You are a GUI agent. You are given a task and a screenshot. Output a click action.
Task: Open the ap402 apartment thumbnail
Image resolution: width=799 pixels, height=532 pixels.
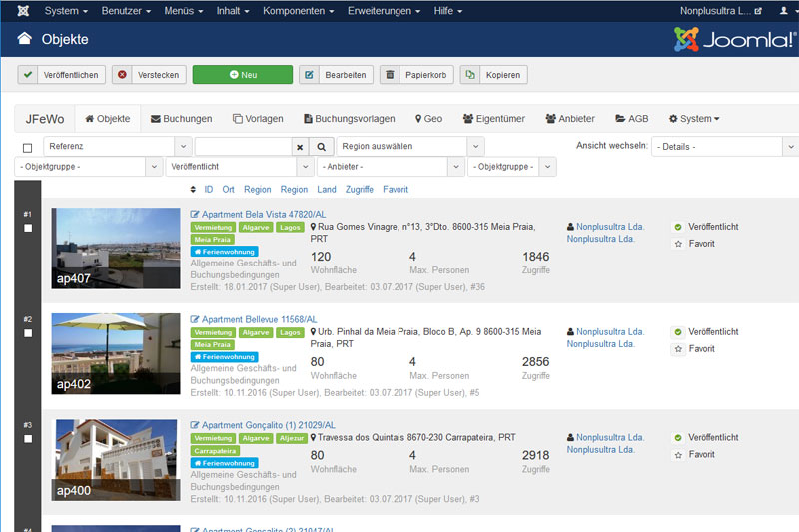116,353
